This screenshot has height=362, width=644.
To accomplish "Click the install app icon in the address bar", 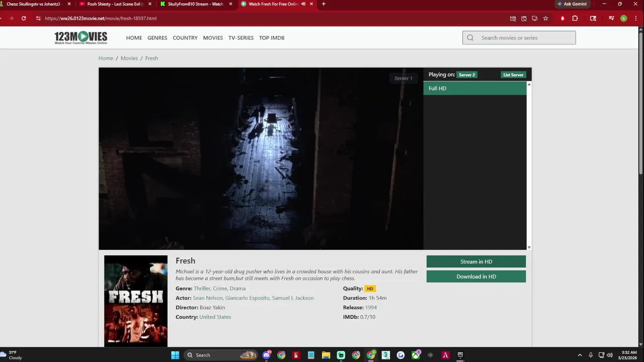I will click(x=534, y=19).
